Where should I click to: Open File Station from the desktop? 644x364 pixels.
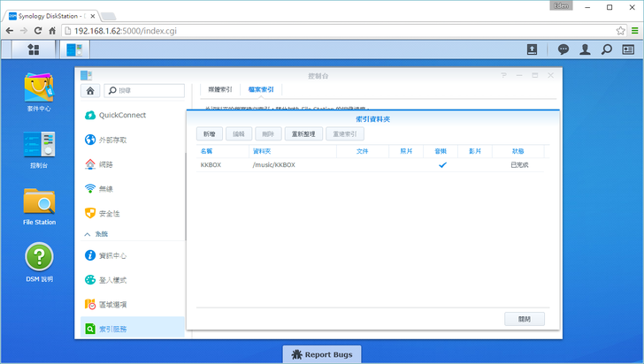pos(39,205)
